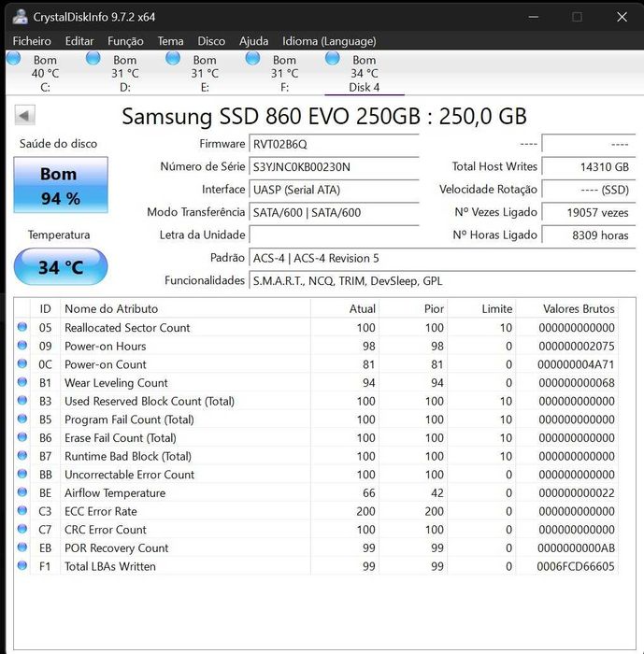This screenshot has height=654, width=644.
Task: Click the Firmware field RVT02B6Q
Action: tap(334, 144)
